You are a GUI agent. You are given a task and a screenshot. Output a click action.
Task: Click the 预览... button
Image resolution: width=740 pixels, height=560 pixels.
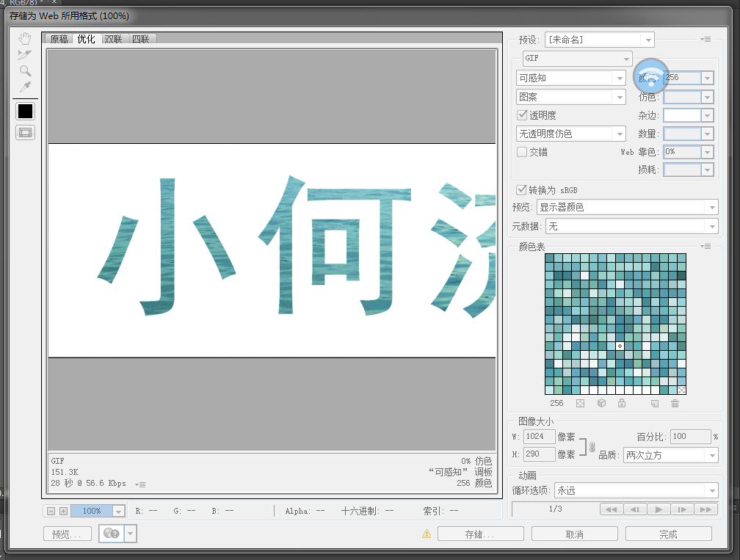click(x=68, y=534)
